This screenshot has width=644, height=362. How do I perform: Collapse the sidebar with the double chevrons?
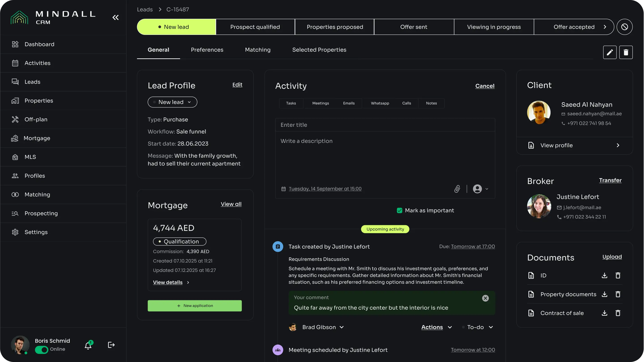[115, 17]
